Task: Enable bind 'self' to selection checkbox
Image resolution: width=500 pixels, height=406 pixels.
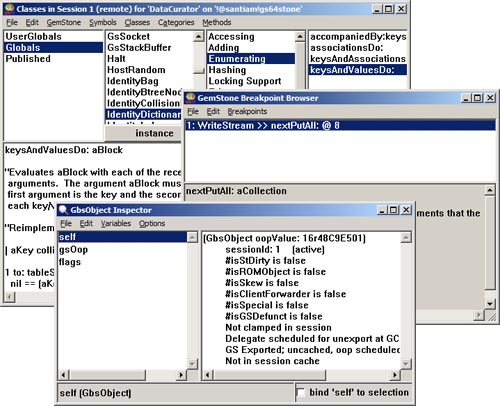Action: [x=301, y=392]
